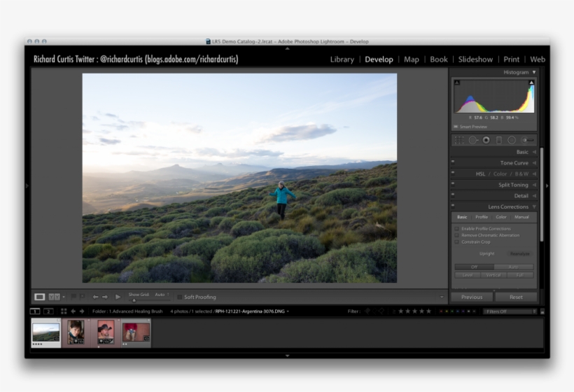Screen dimensions: 574x392
Task: Open the Filters Off dropdown
Action: (x=510, y=311)
